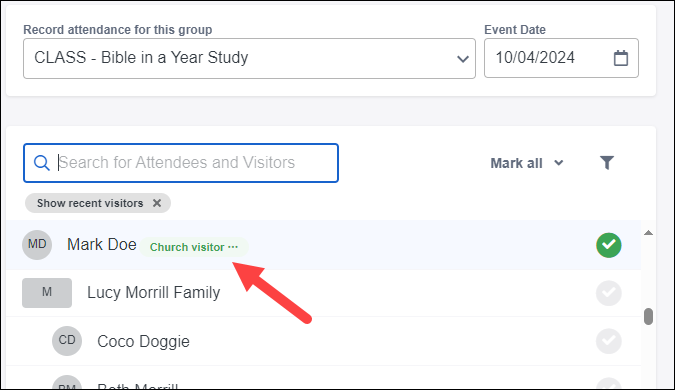675x390 pixels.
Task: Focus the Search for Attendees and Visitors field
Action: click(x=181, y=163)
